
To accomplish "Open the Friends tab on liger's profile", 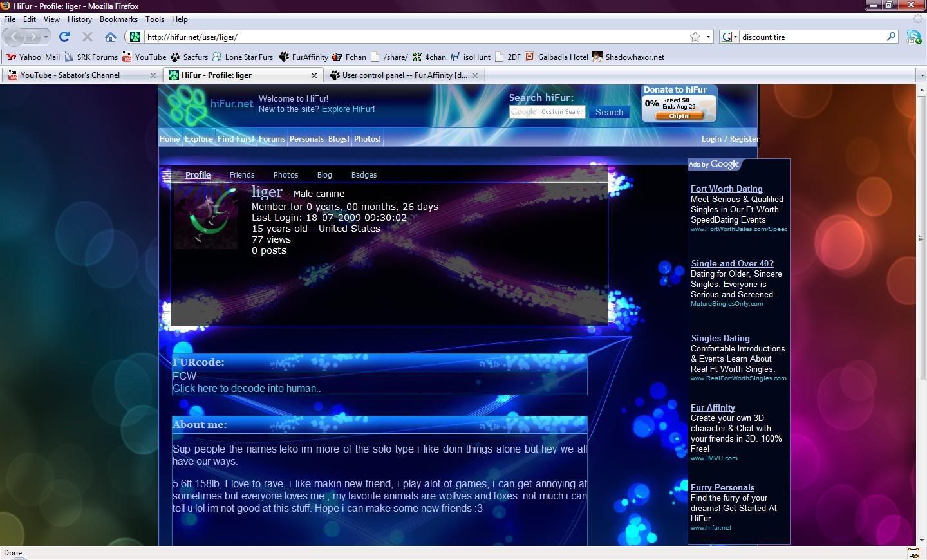I will [242, 174].
